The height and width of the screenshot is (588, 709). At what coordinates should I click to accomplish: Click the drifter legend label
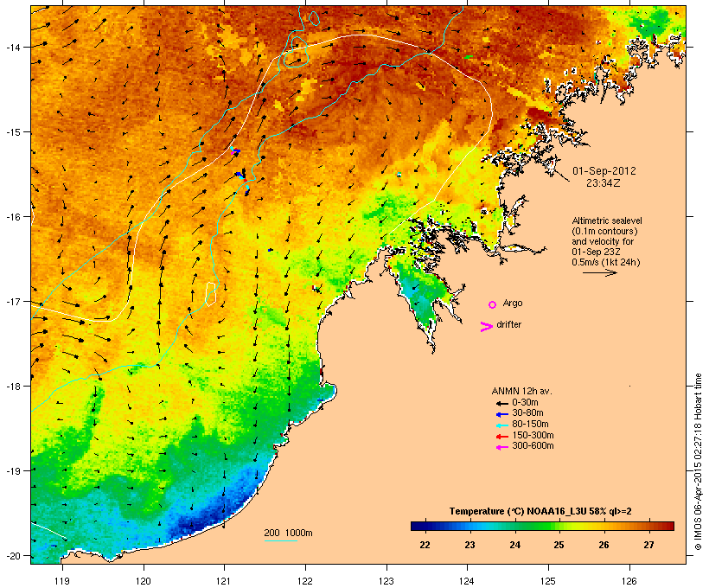(x=508, y=325)
